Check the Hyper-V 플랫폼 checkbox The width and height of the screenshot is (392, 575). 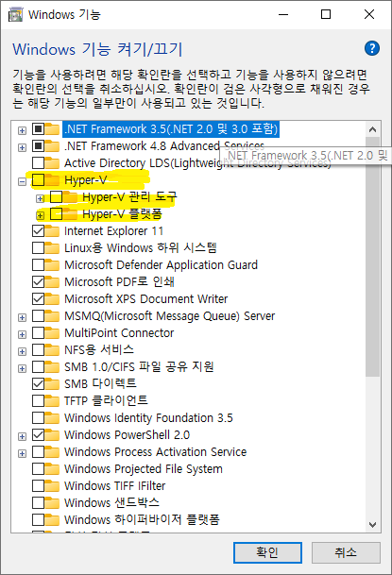pyautogui.click(x=56, y=213)
